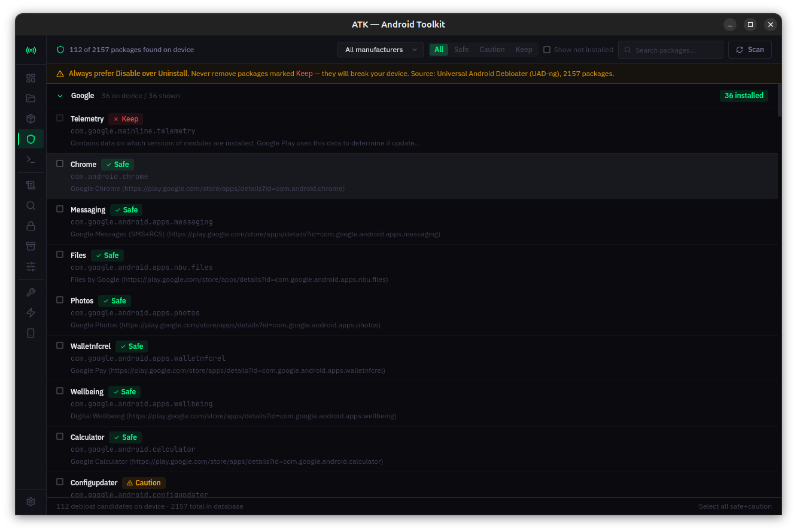The image size is (797, 532).
Task: Click the Digital Wellbeing description text
Action: (233, 416)
